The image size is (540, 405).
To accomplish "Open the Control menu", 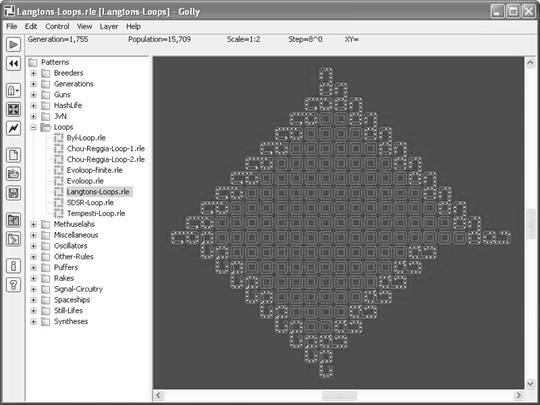I will (x=57, y=27).
